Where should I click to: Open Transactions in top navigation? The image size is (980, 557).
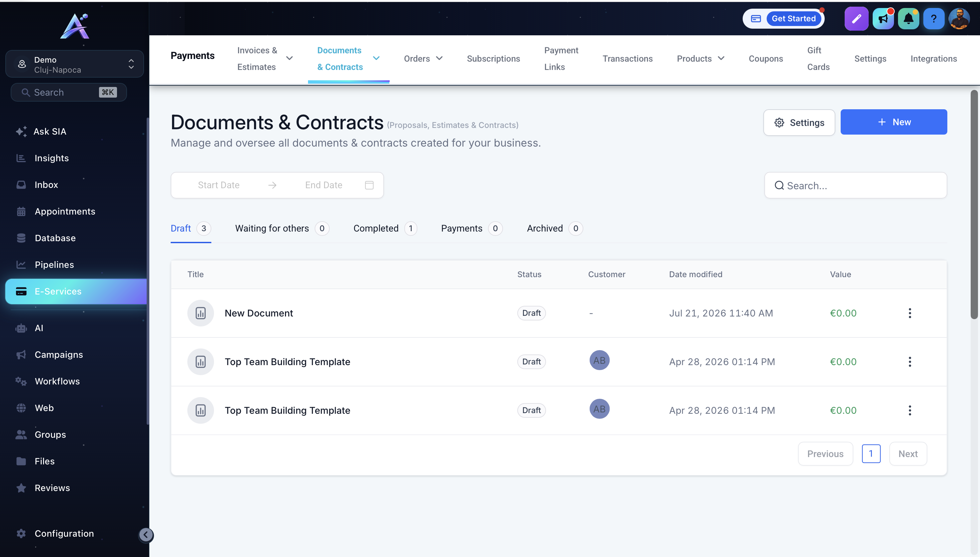628,59
